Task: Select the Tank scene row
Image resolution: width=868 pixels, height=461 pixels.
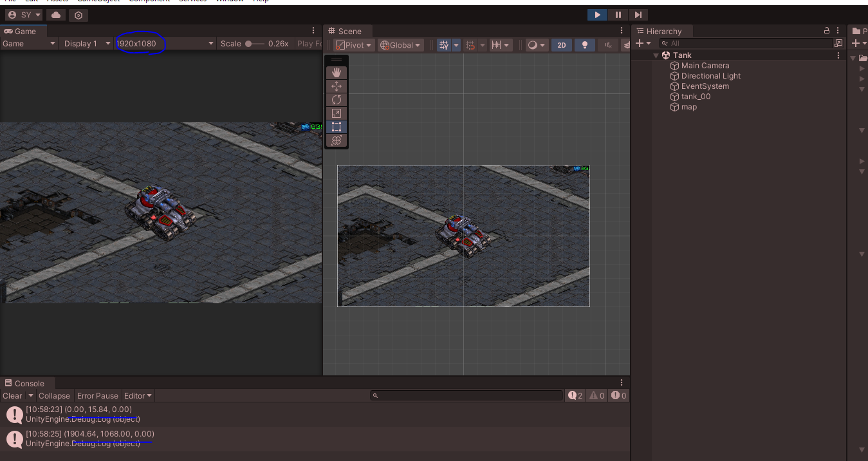Action: [738, 55]
